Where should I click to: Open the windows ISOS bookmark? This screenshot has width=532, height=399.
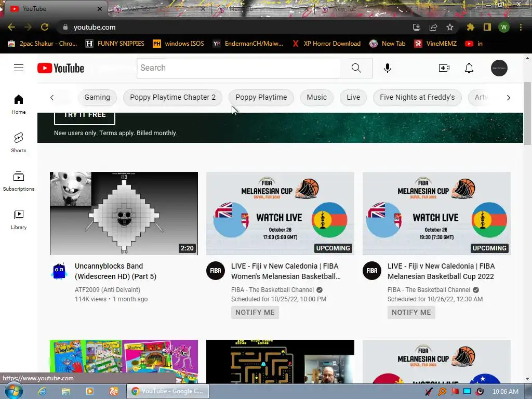click(179, 44)
